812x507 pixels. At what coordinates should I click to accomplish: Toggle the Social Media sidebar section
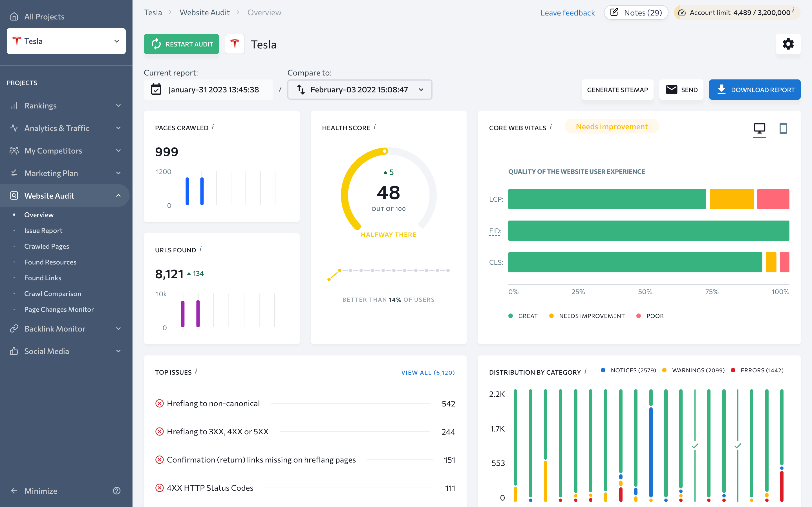point(66,350)
